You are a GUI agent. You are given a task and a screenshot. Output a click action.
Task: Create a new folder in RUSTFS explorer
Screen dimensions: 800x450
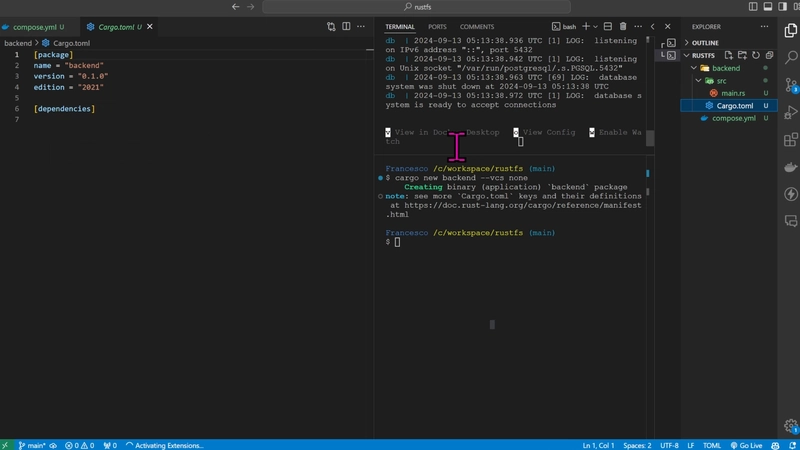point(742,55)
